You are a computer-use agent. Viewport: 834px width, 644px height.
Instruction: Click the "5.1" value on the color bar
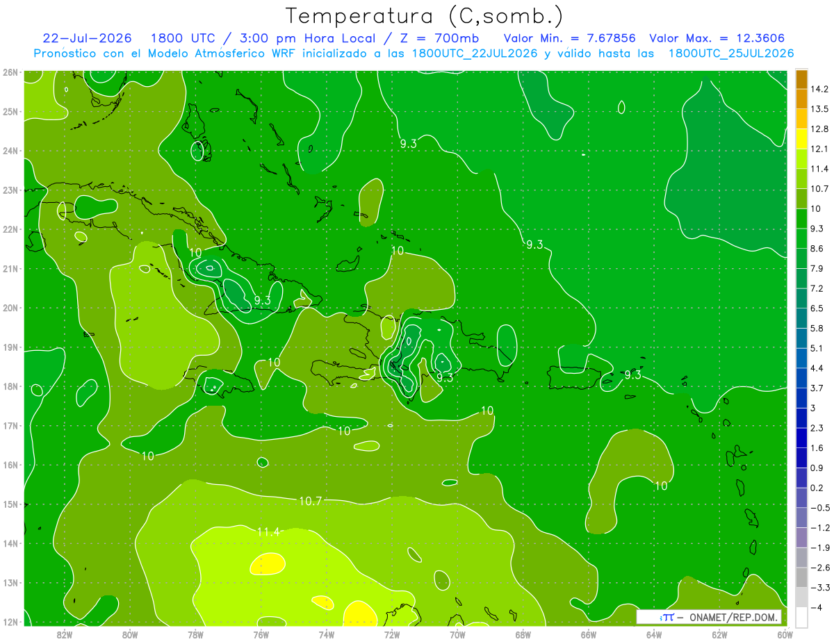click(818, 348)
